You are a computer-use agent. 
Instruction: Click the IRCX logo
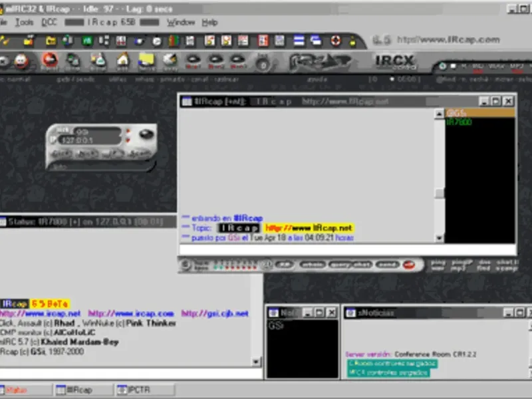(x=395, y=61)
